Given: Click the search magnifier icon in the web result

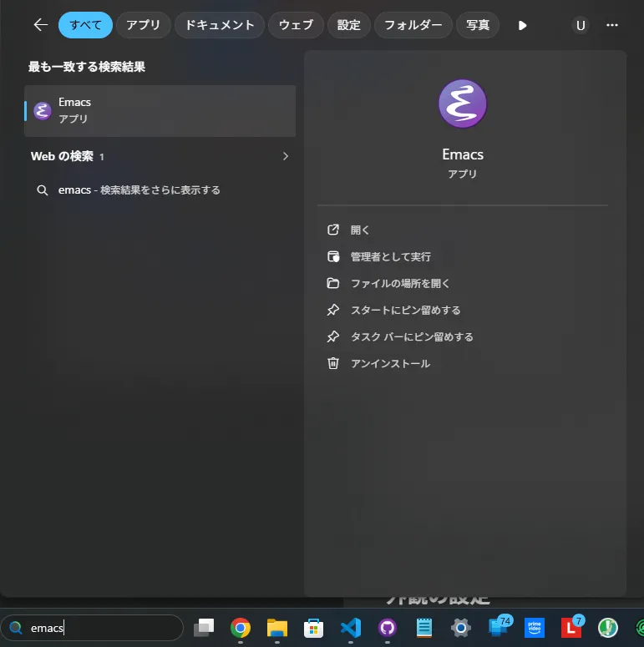Looking at the screenshot, I should coord(42,190).
